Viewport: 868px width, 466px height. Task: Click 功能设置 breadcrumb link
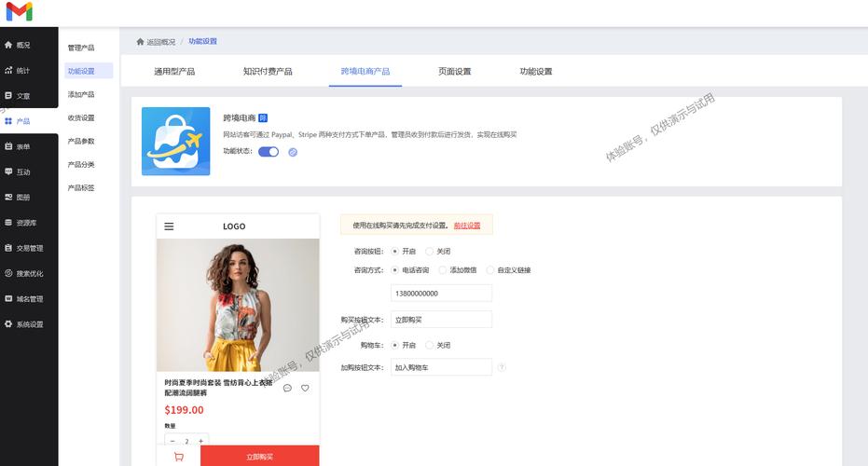(x=202, y=42)
